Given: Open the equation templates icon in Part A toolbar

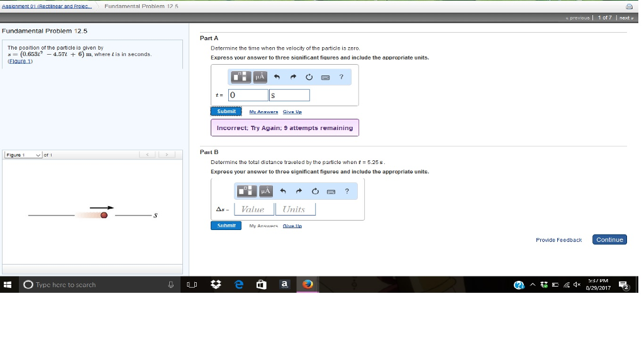Looking at the screenshot, I should pyautogui.click(x=241, y=77).
